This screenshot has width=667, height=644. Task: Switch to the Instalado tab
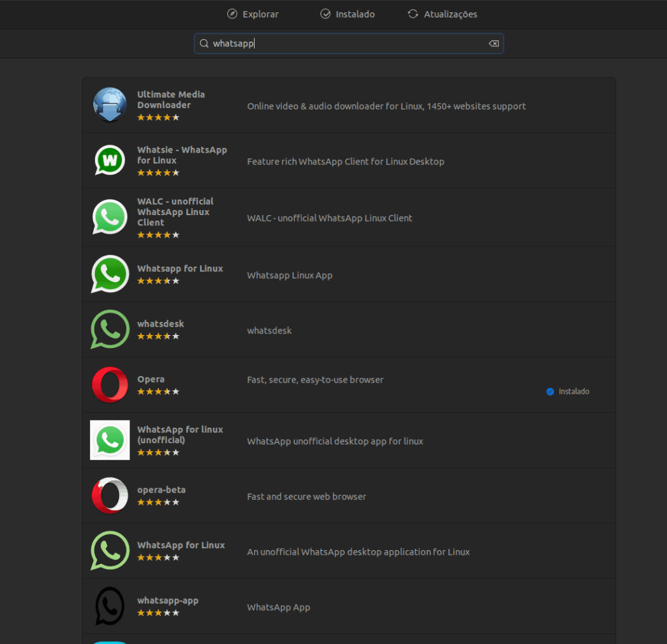(347, 14)
